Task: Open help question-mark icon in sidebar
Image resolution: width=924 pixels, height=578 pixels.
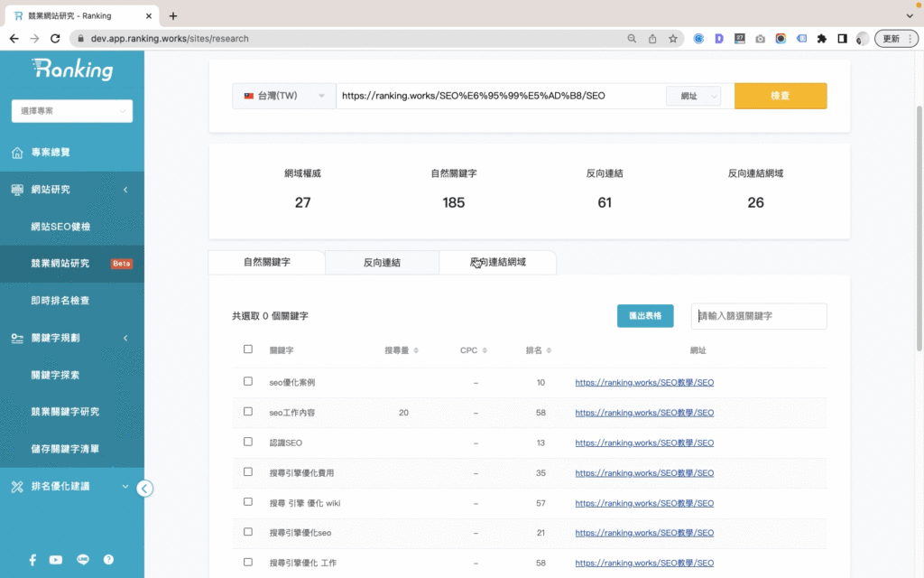Action: [x=108, y=560]
